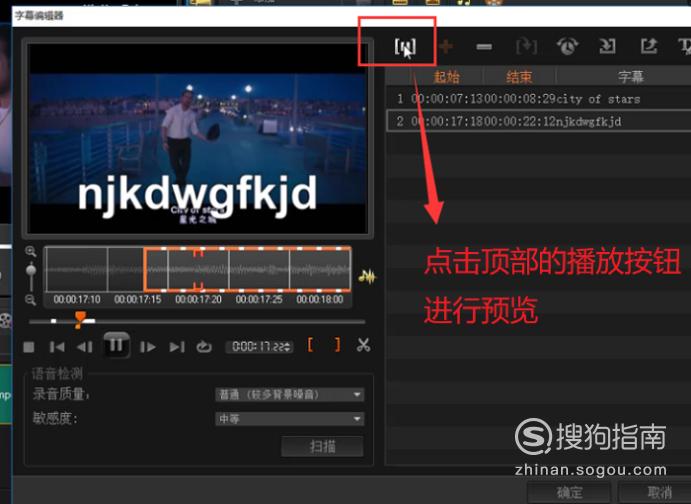
Task: Step forward one frame
Action: point(148,347)
